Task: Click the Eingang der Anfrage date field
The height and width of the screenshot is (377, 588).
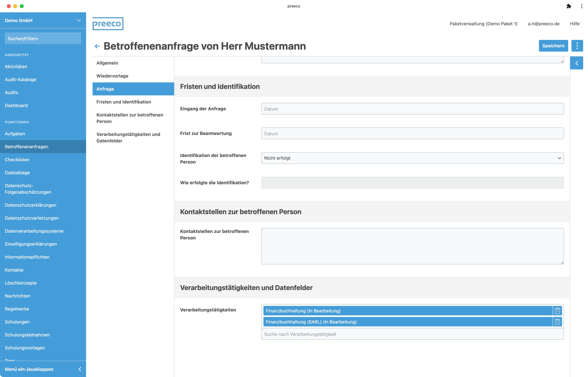Action: (412, 109)
